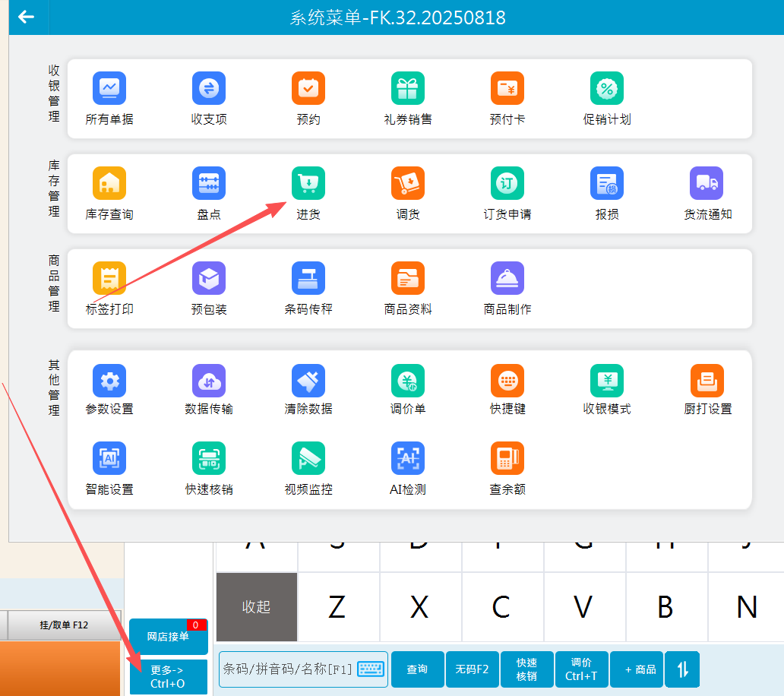The width and height of the screenshot is (784, 696).
Task: Toggle the up-down sort arrows button
Action: point(682,669)
